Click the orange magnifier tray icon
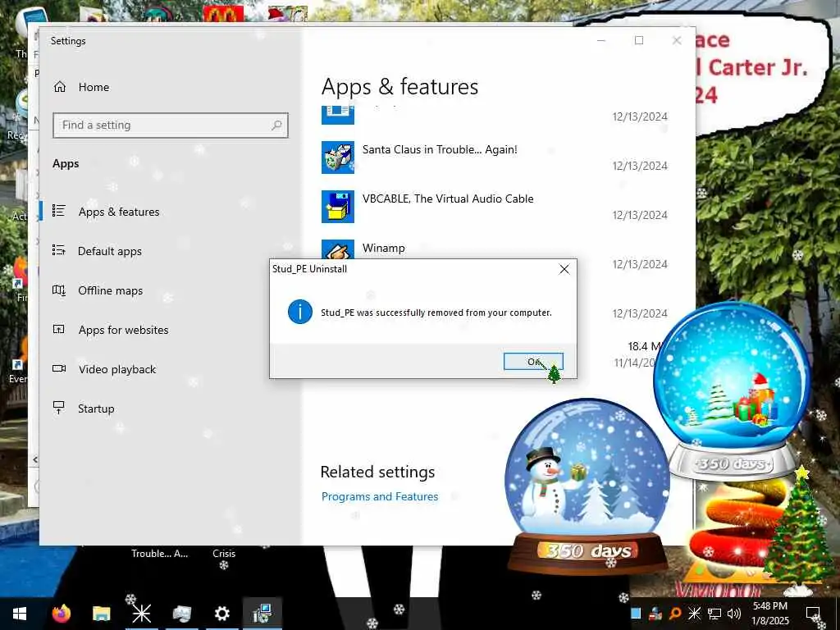Image resolution: width=840 pixels, height=630 pixels. tap(675, 614)
